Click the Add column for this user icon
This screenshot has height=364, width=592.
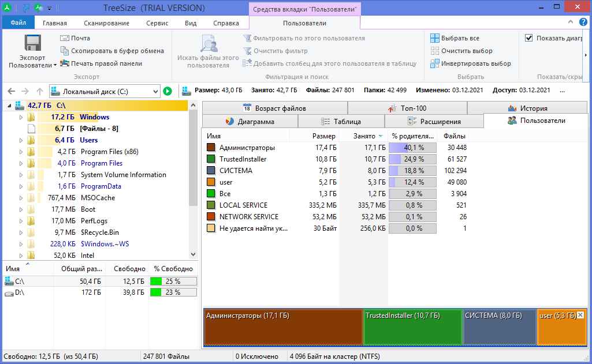pyautogui.click(x=247, y=63)
